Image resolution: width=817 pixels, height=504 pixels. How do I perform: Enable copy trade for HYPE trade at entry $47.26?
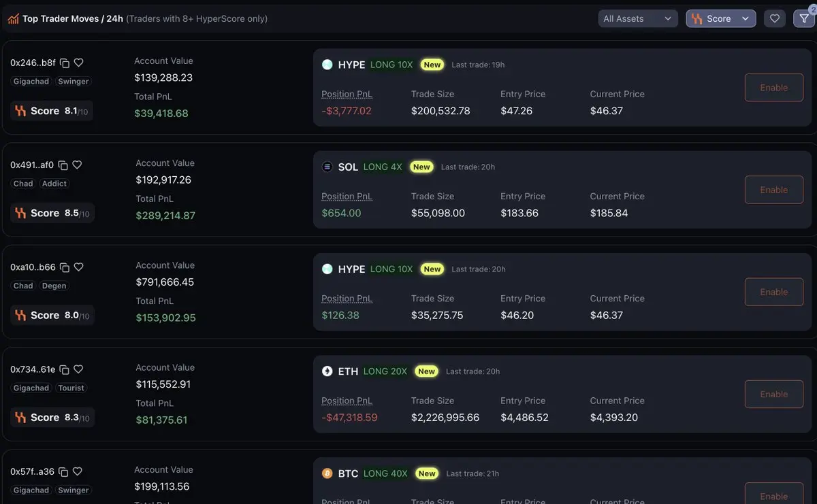pos(774,88)
